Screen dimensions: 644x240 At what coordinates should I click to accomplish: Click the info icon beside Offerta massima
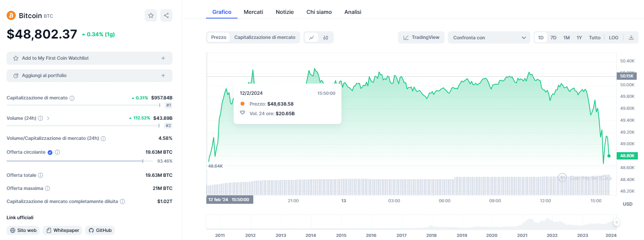47,188
